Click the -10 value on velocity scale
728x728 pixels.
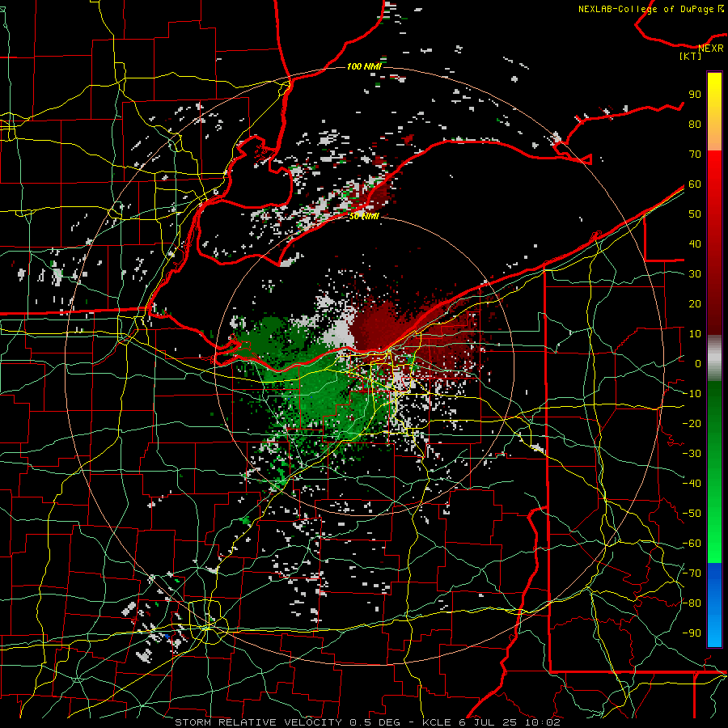coord(692,394)
